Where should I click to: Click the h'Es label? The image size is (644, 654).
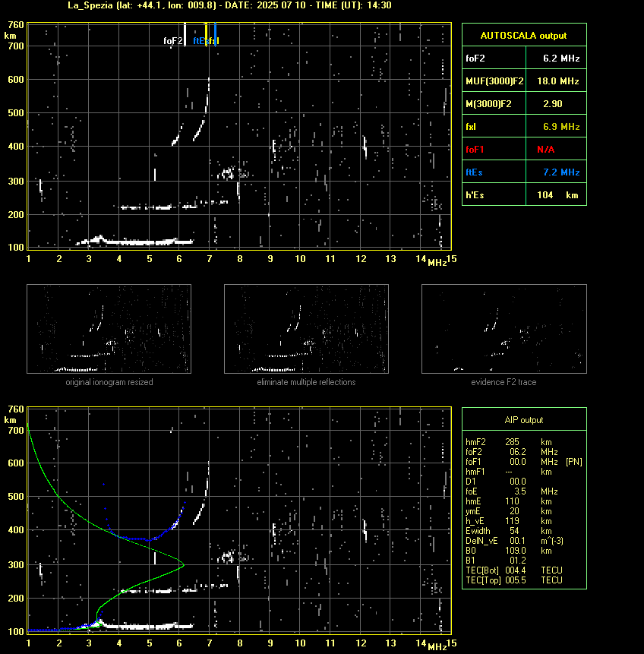pyautogui.click(x=474, y=195)
